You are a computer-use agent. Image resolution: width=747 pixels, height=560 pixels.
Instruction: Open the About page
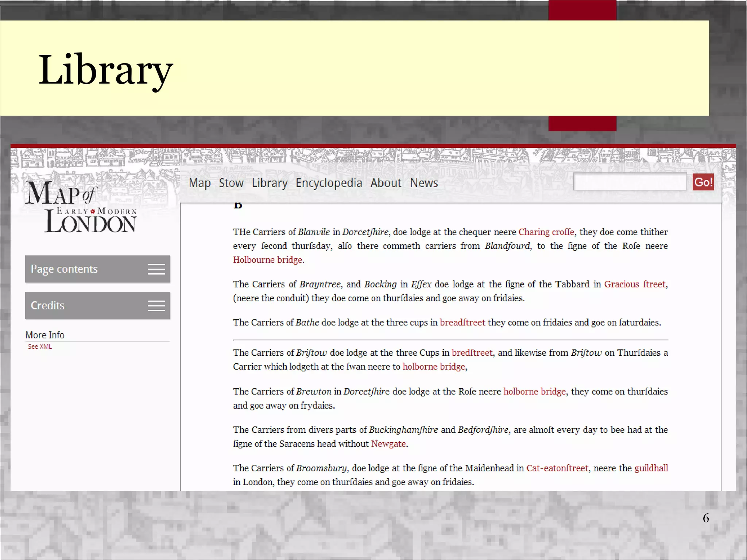pyautogui.click(x=386, y=183)
